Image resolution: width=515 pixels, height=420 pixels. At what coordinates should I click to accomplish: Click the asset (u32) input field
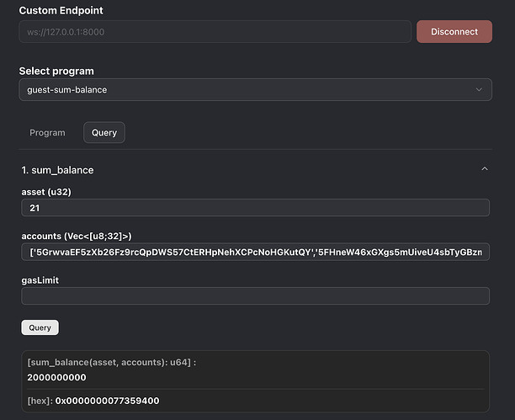tap(255, 208)
